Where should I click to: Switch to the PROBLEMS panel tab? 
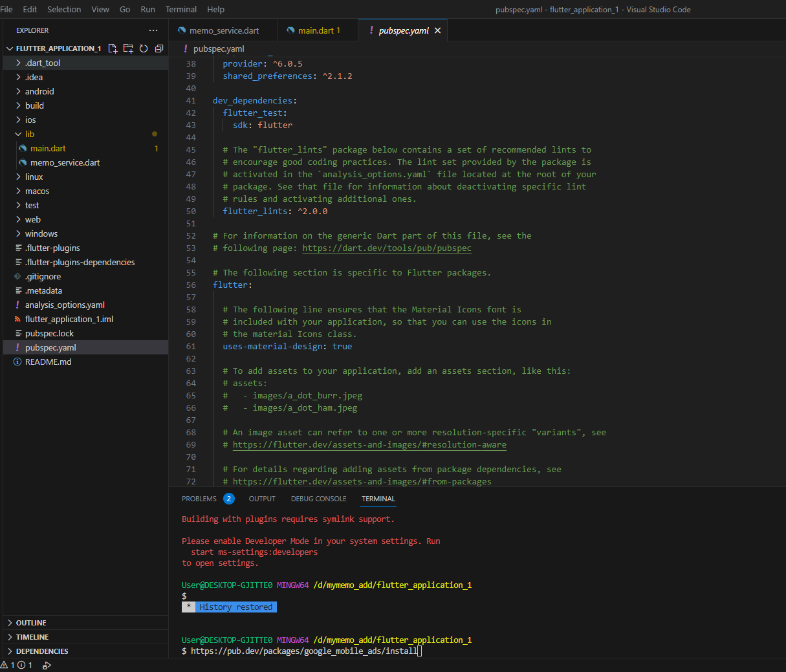pos(199,499)
